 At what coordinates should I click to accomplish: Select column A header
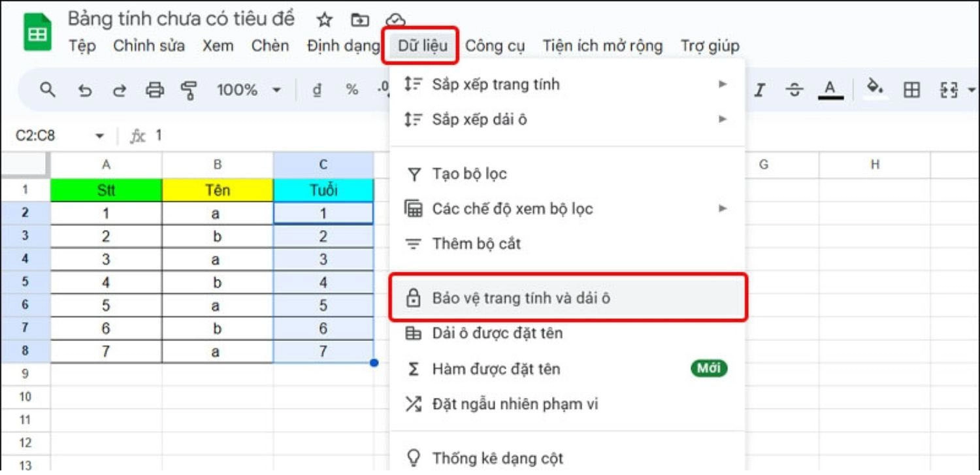pos(106,165)
